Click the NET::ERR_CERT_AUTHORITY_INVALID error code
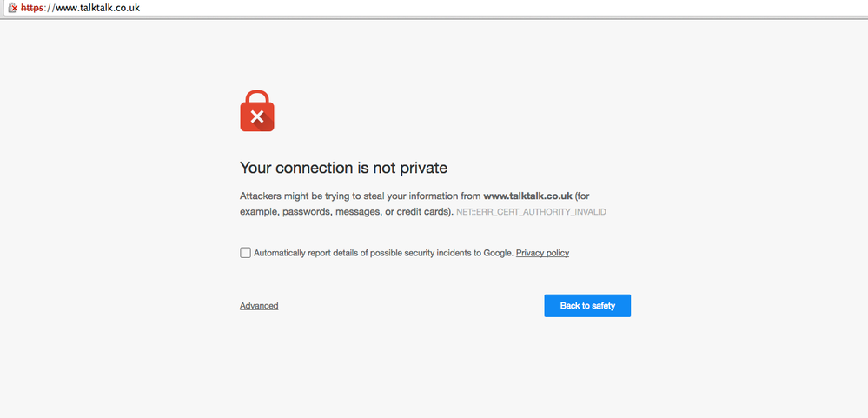 [x=531, y=212]
